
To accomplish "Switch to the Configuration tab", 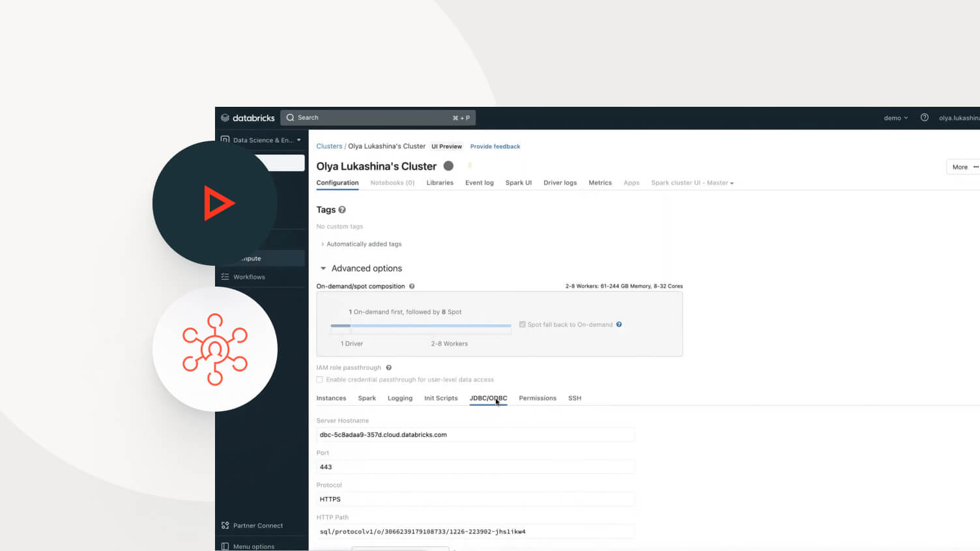I will [x=338, y=183].
